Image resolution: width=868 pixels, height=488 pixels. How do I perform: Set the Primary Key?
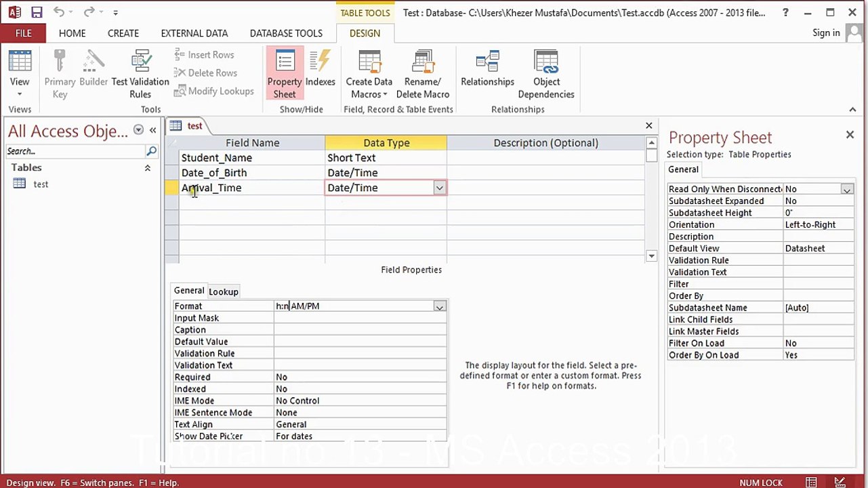[x=60, y=75]
